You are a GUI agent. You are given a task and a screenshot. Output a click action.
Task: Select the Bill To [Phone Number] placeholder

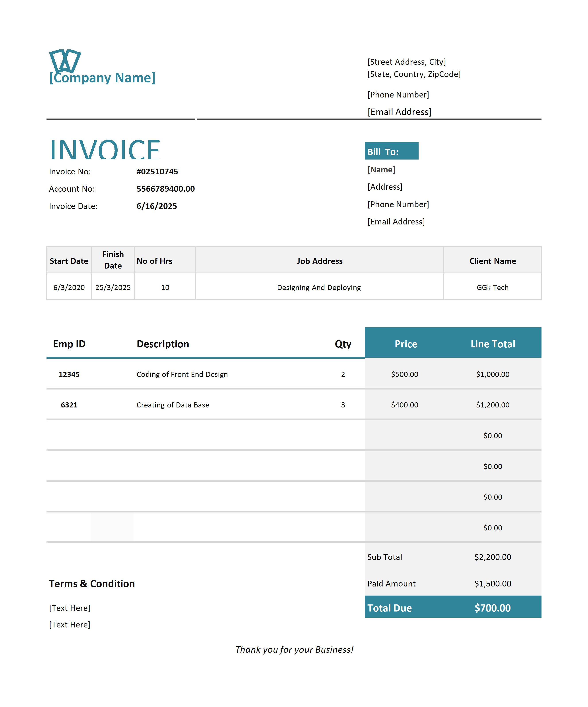(x=398, y=204)
